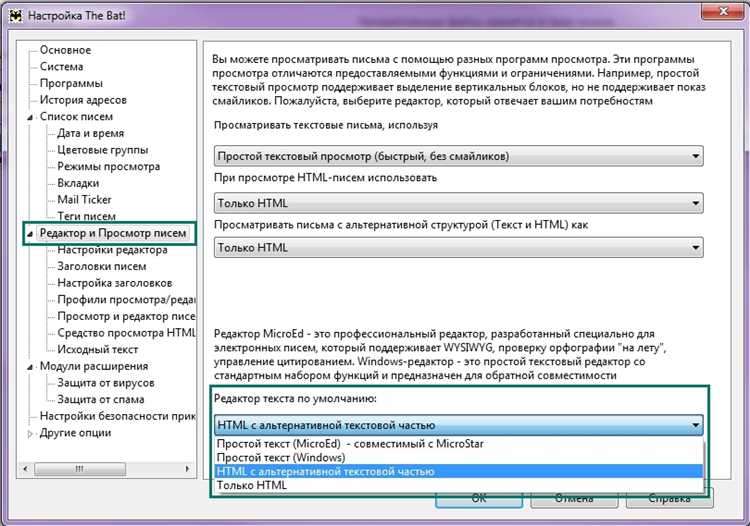The width and height of the screenshot is (750, 526).
Task: Open Настройки редактора section
Action: (x=112, y=250)
